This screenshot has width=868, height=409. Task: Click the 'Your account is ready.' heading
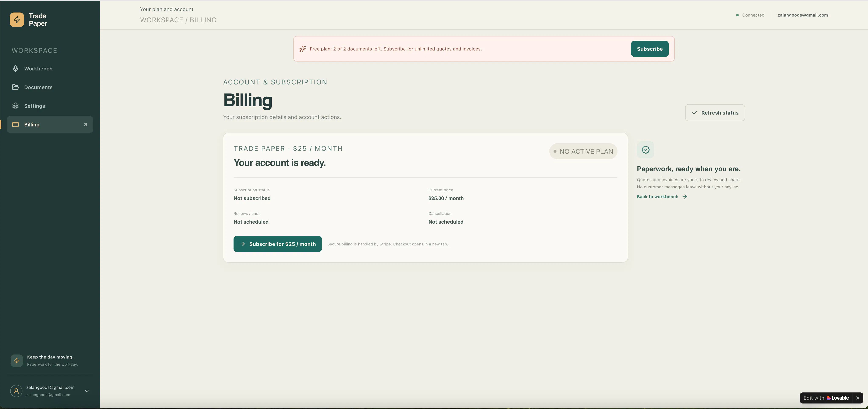(279, 163)
